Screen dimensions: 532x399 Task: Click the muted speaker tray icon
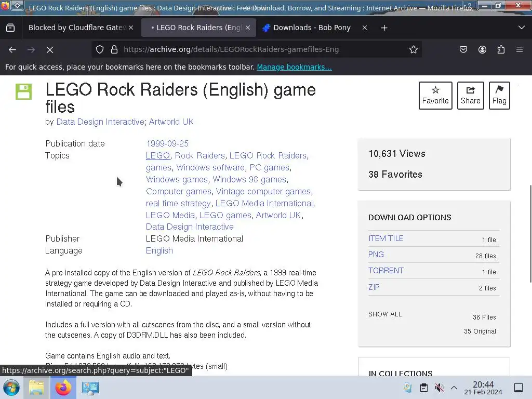[439, 388]
